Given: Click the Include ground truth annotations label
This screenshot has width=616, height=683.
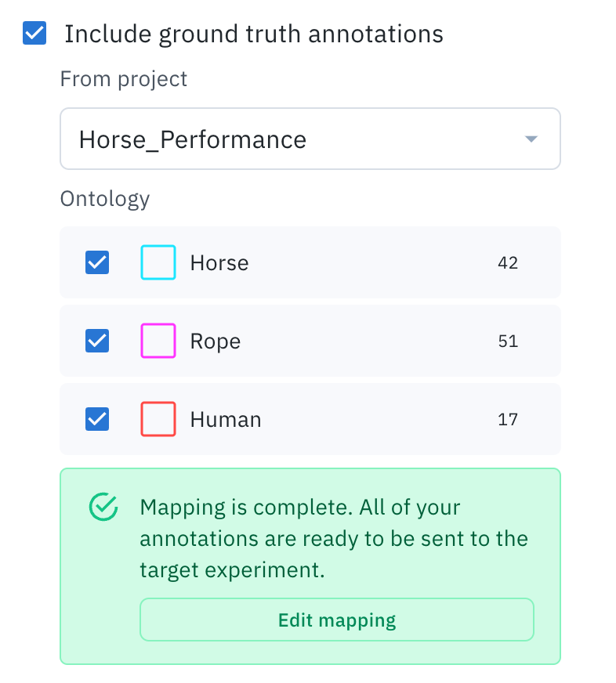Looking at the screenshot, I should (x=254, y=34).
